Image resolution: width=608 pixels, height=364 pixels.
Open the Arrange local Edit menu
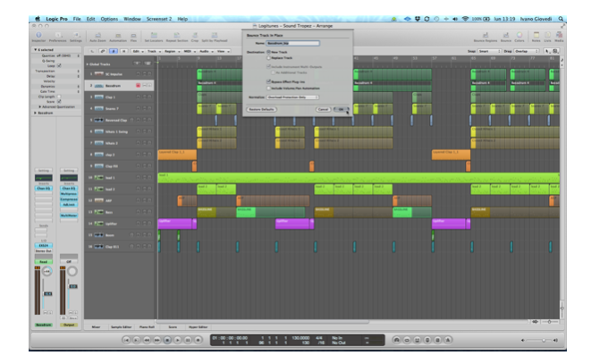[x=138, y=51]
